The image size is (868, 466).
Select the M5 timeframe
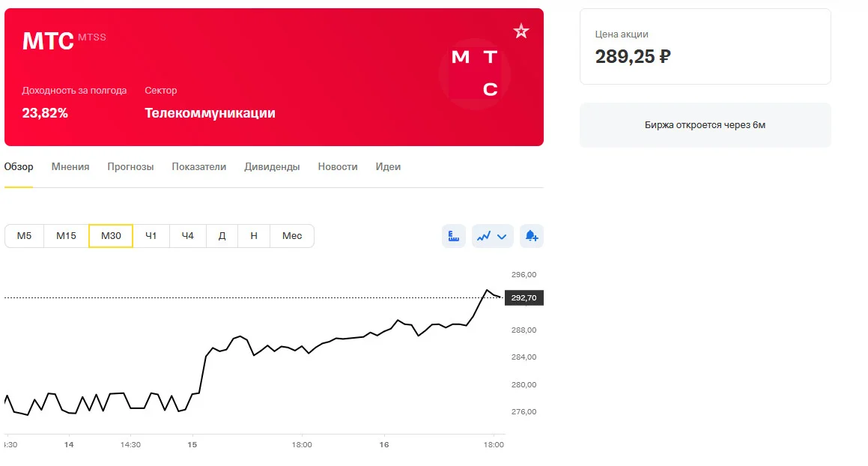pos(25,236)
